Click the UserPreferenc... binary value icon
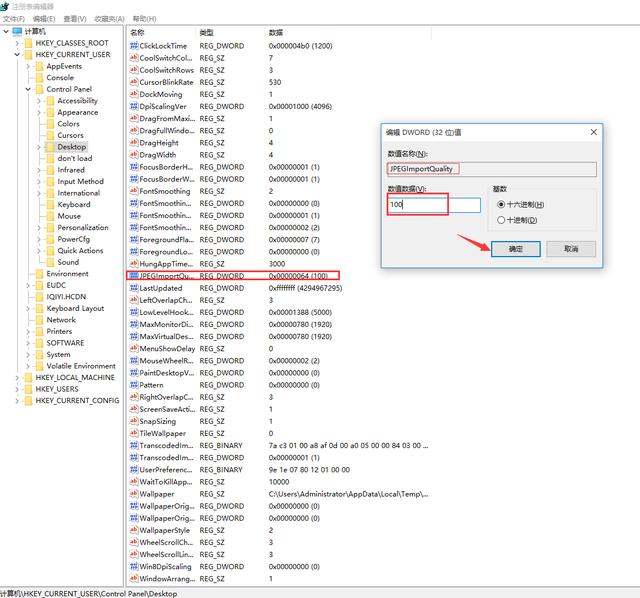Image resolution: width=640 pixels, height=598 pixels. click(134, 469)
